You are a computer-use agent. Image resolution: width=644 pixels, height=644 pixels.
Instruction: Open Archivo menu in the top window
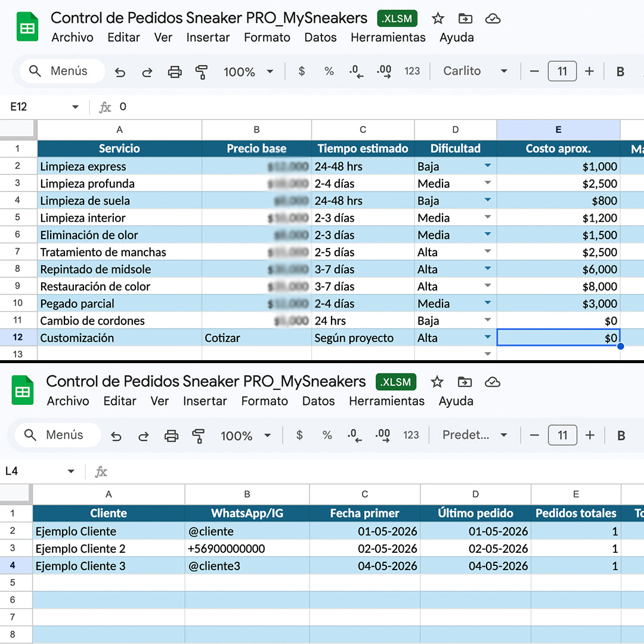click(72, 38)
